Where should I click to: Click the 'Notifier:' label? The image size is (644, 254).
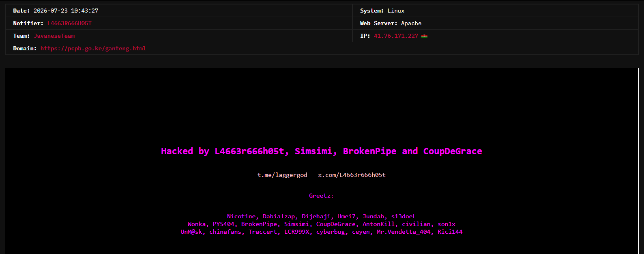(x=28, y=24)
